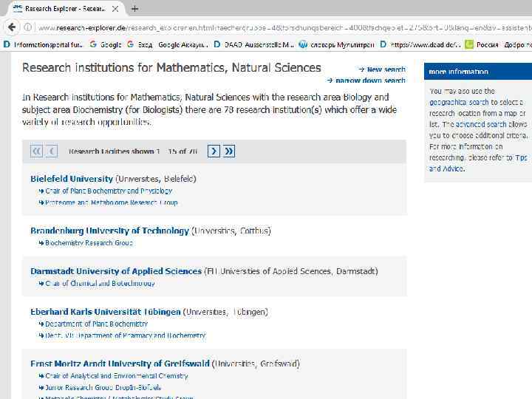Click the first page double-arrow button
The height and width of the screenshot is (399, 532).
(36, 151)
